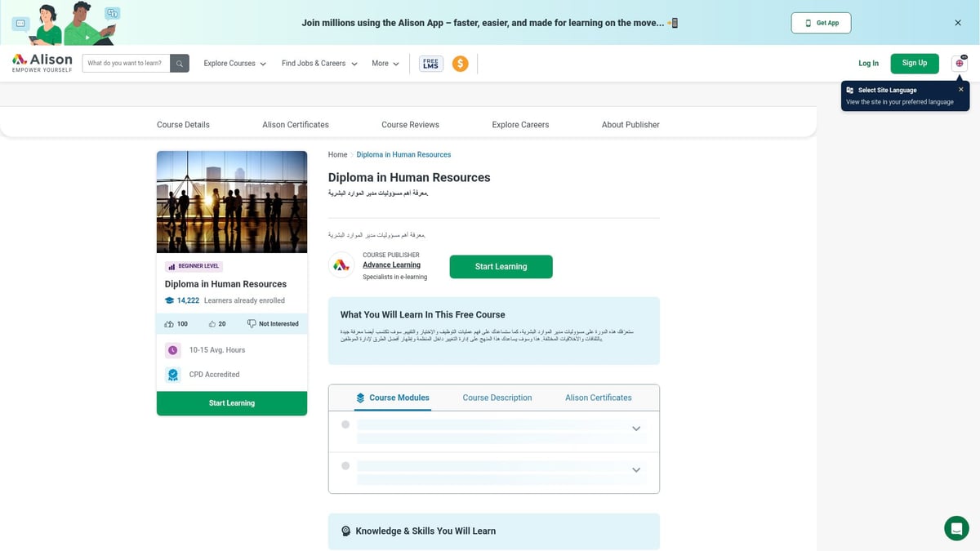
Task: Click the search magnifier icon
Action: point(180,64)
